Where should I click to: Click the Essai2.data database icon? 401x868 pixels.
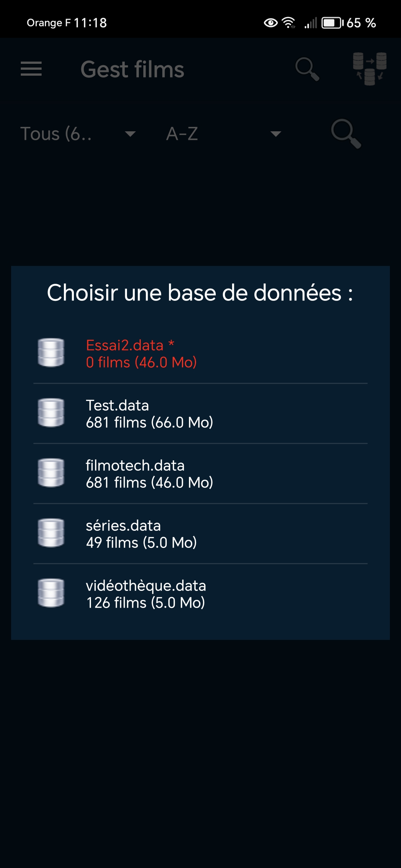pyautogui.click(x=51, y=353)
